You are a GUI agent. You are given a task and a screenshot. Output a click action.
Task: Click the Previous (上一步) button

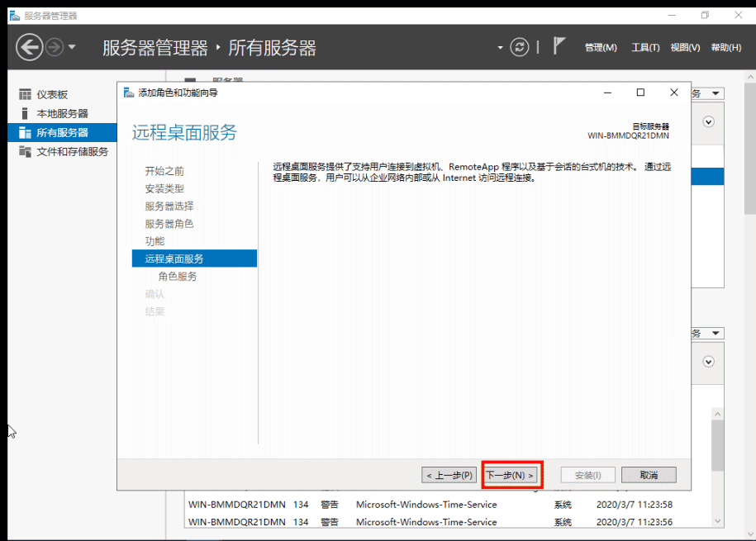coord(449,475)
